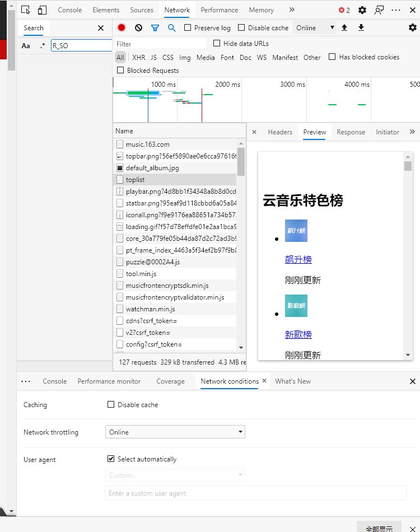Open the Online throttling dropdown in toolbar
The width and height of the screenshot is (420, 532).
click(315, 28)
